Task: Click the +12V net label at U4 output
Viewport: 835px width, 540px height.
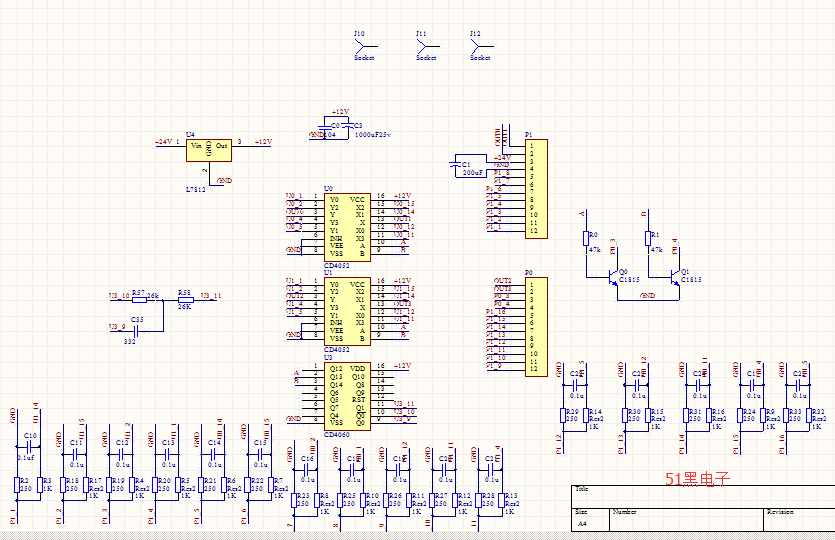Action: (263, 142)
